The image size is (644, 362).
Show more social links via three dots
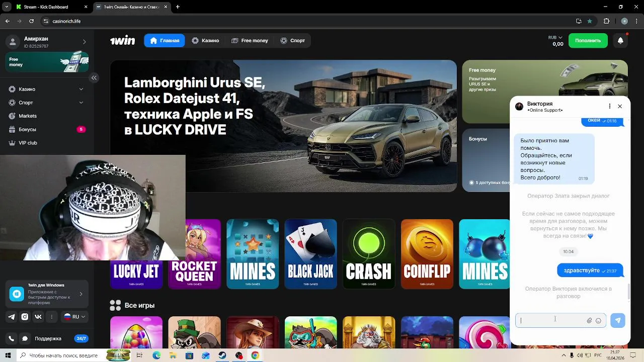51,317
